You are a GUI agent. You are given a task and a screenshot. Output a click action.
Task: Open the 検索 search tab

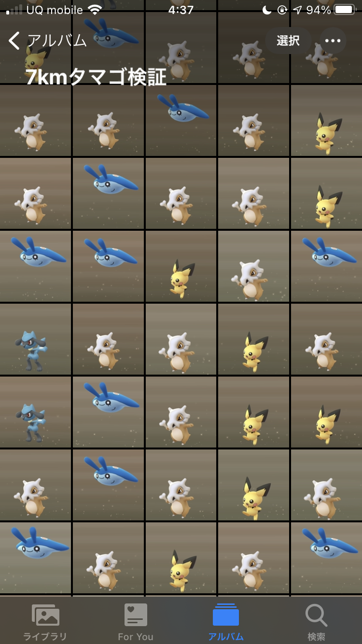[x=317, y=622]
